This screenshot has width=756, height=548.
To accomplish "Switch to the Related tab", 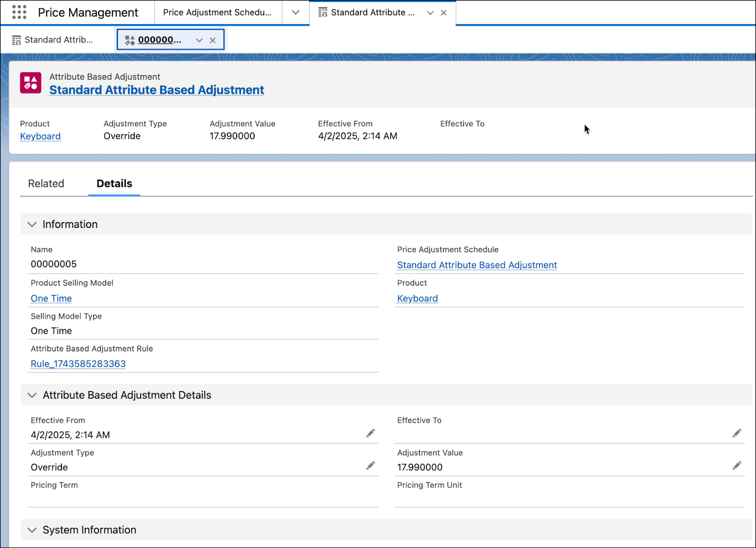I will pos(46,183).
